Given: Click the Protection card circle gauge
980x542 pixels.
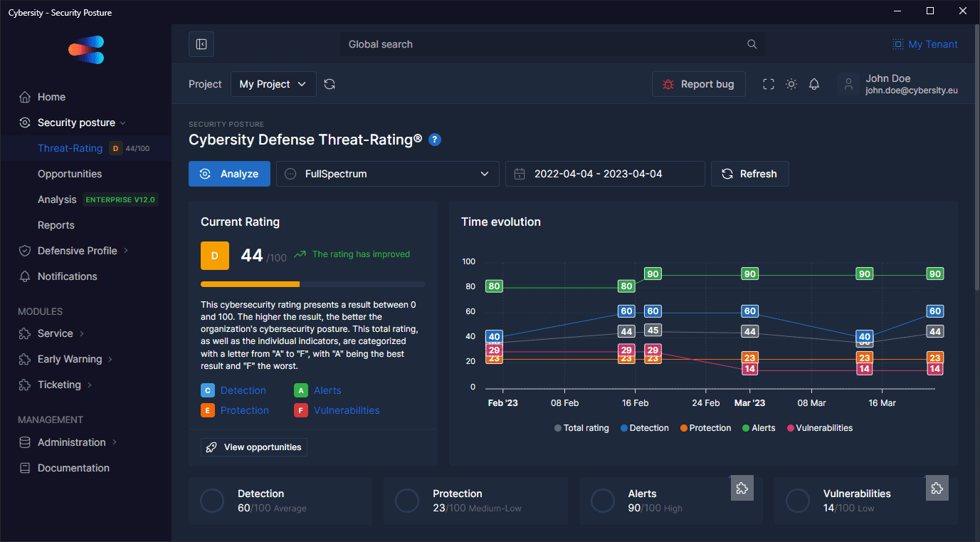Looking at the screenshot, I should click(x=407, y=501).
